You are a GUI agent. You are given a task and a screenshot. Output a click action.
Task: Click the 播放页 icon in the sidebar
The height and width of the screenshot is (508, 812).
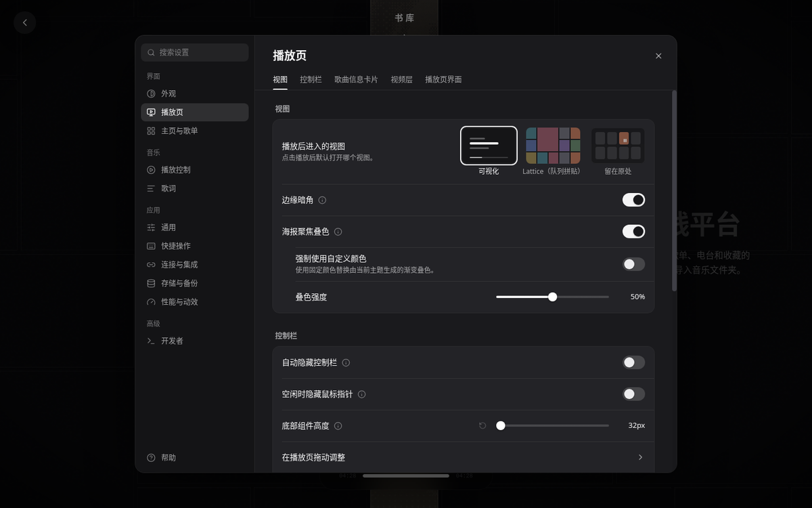151,112
